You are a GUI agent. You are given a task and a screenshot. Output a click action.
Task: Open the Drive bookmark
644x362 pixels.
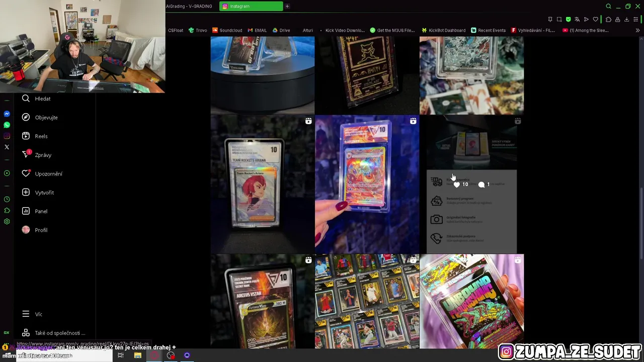click(281, 30)
